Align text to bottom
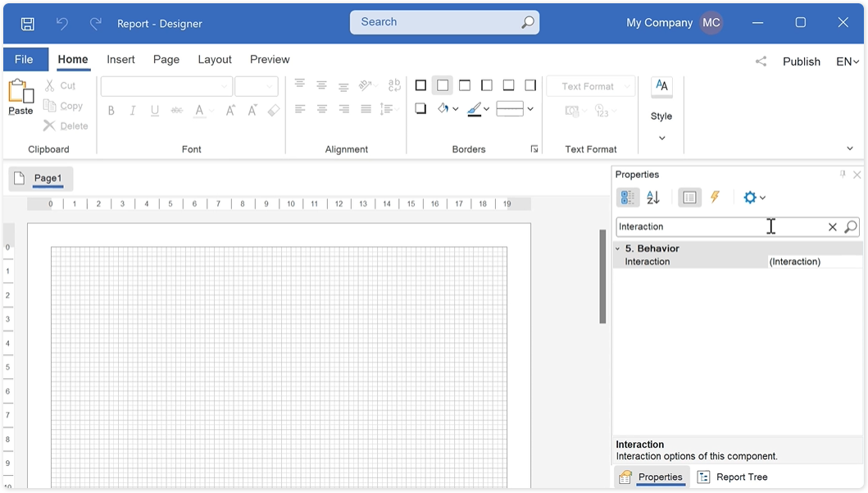The image size is (868, 493). [x=343, y=86]
